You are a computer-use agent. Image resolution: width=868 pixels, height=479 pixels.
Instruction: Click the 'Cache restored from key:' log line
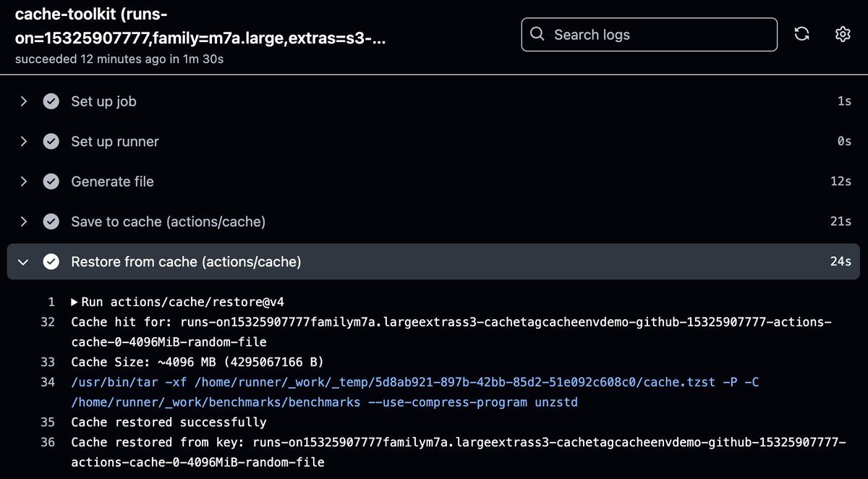point(459,452)
